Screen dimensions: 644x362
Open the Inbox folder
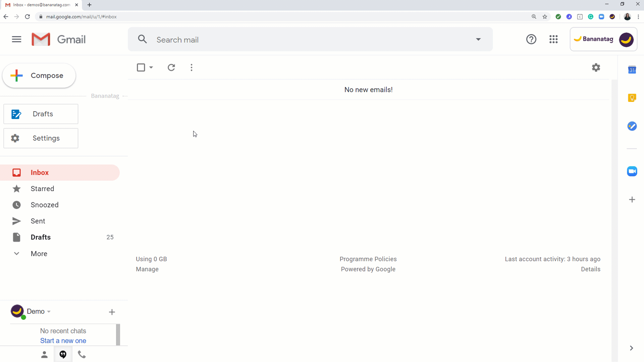(x=60, y=173)
